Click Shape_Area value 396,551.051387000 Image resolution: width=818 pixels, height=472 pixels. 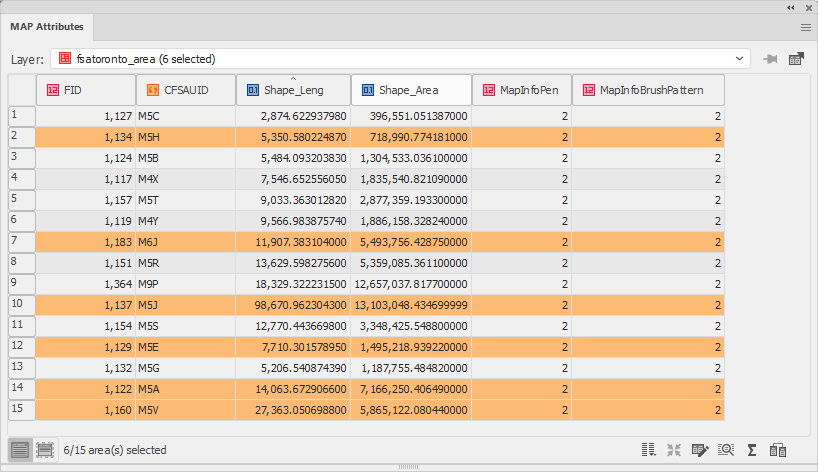click(x=411, y=116)
